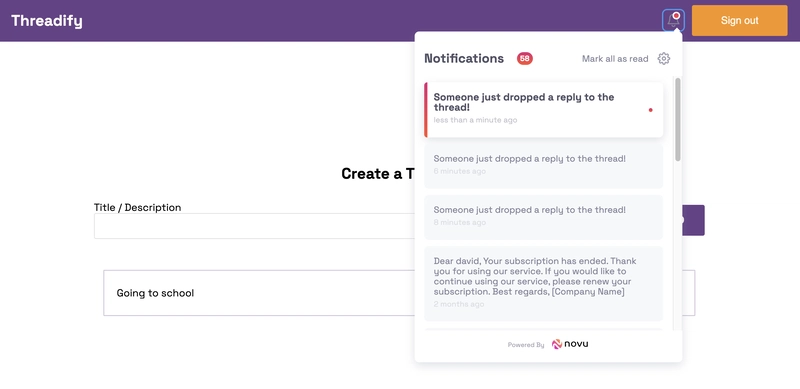
Task: Sign out of Threadify
Action: tap(739, 20)
